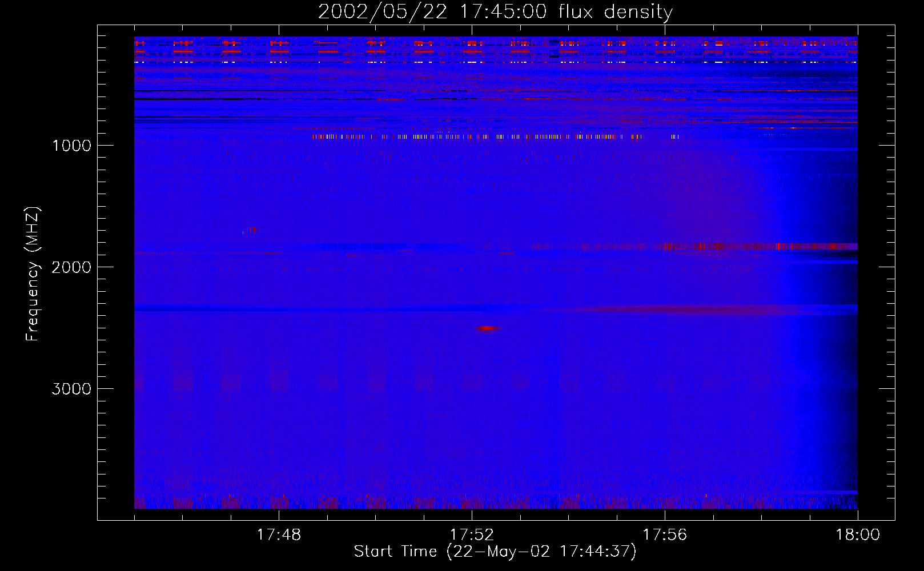Click the 17:48 time tick label

click(279, 535)
